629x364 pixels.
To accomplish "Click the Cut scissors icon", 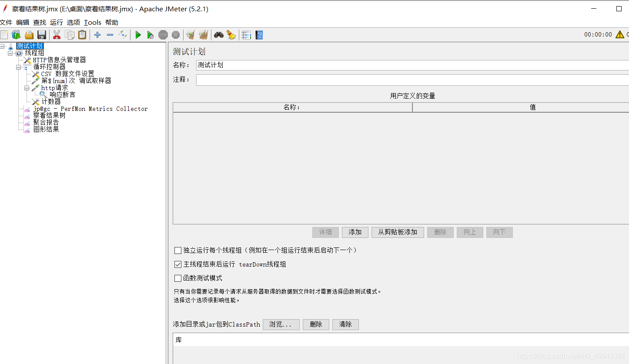I will click(x=57, y=35).
